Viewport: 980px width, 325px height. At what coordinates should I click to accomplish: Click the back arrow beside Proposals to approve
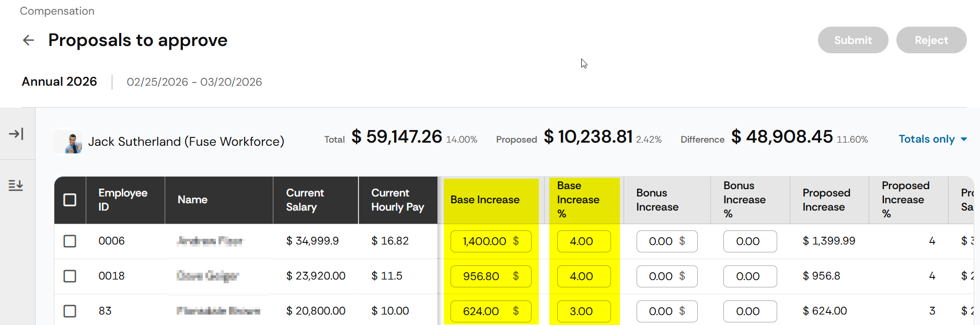28,40
